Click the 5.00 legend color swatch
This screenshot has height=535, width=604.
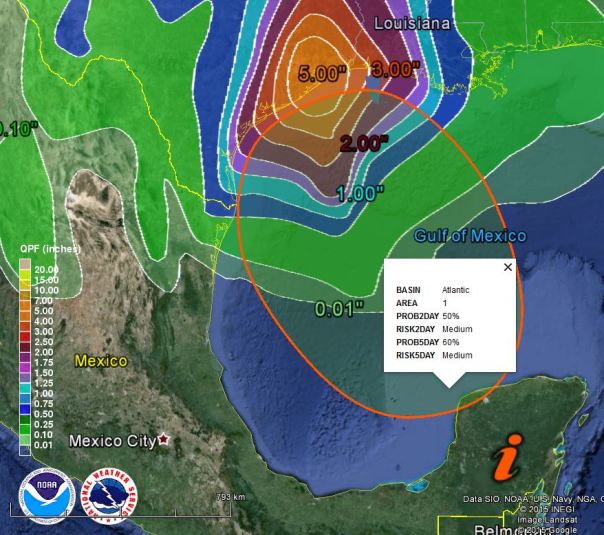pos(25,306)
